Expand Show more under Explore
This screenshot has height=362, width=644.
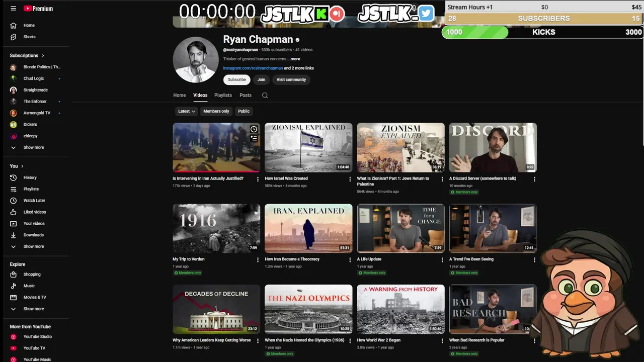coord(35,309)
